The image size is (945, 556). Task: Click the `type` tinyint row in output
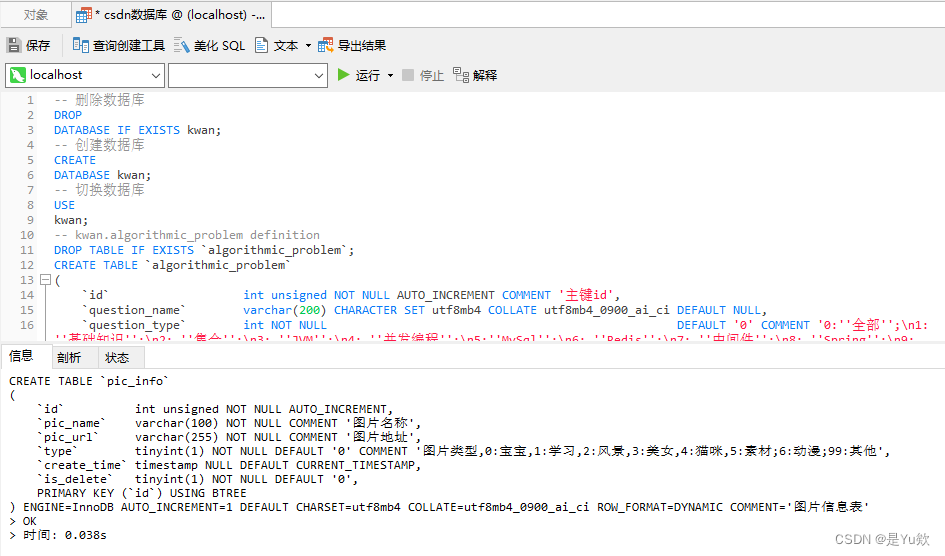coord(464,451)
